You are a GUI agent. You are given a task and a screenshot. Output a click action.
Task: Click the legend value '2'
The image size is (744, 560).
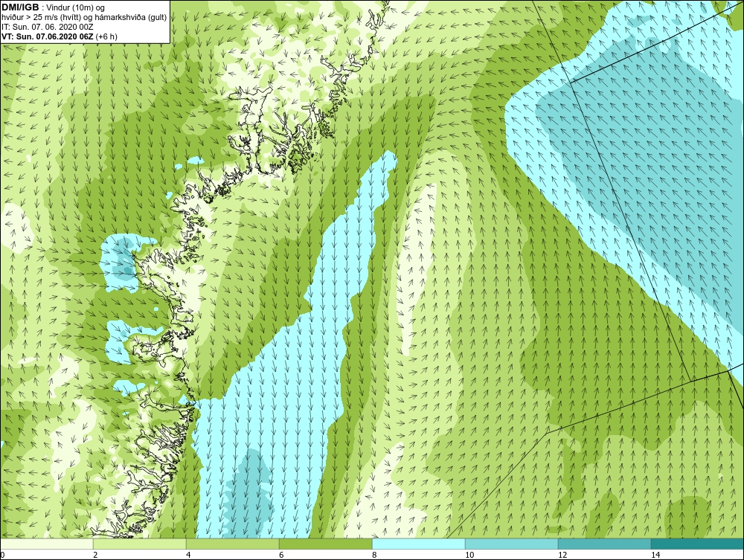coord(95,555)
